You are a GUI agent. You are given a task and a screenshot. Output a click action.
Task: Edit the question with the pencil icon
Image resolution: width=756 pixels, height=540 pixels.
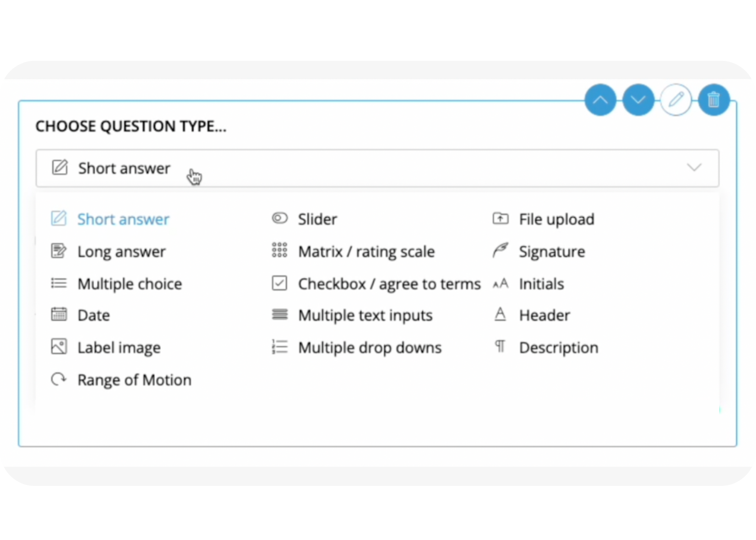click(676, 100)
